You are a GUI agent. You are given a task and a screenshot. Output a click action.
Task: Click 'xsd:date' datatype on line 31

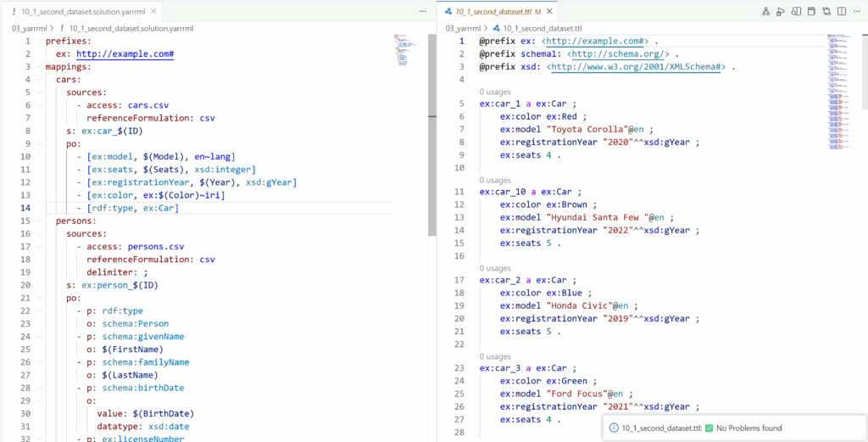[169, 426]
